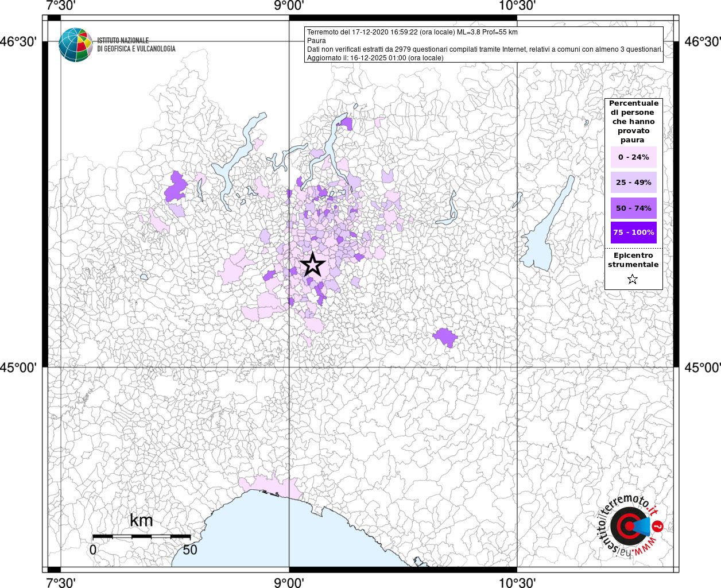Click the 'Aggiornato il: 16-12-2025' update line

point(375,58)
